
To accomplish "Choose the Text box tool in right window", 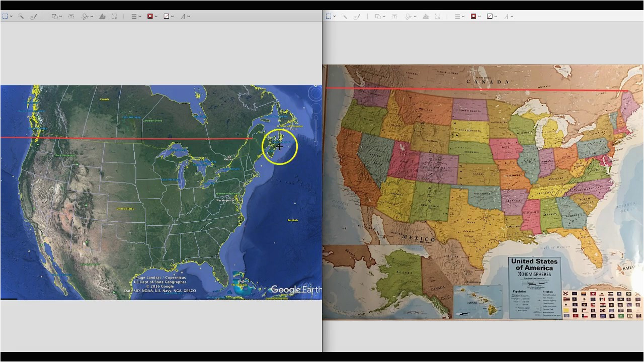I will 394,16.
